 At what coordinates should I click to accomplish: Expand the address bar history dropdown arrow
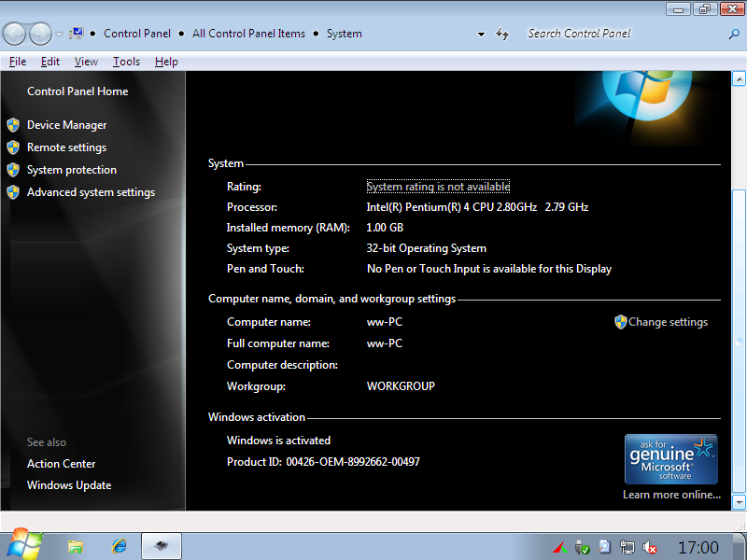tap(481, 35)
